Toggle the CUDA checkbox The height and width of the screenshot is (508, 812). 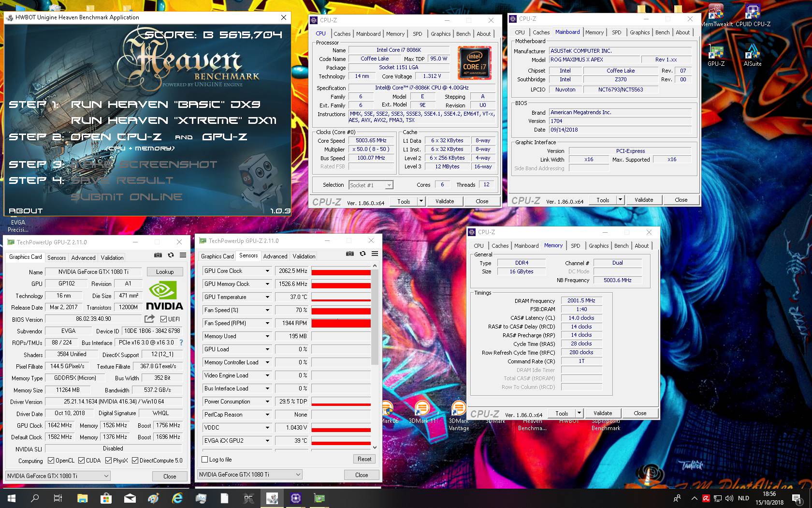81,460
